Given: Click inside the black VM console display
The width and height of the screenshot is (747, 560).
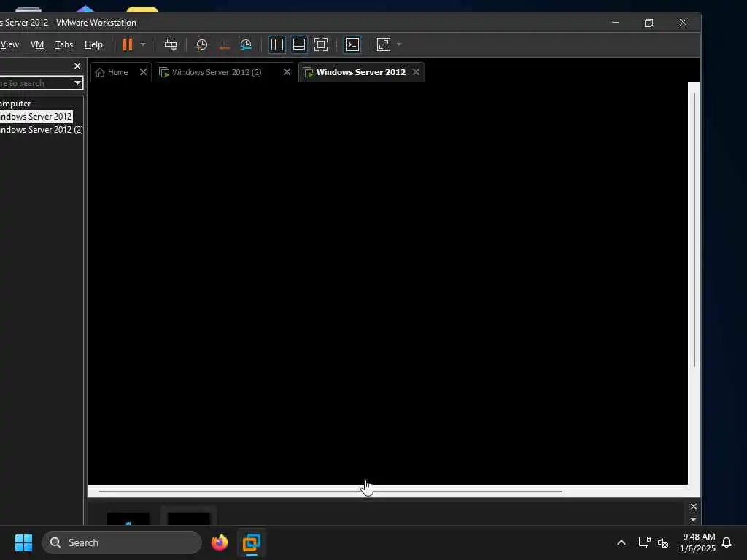Looking at the screenshot, I should 387,284.
